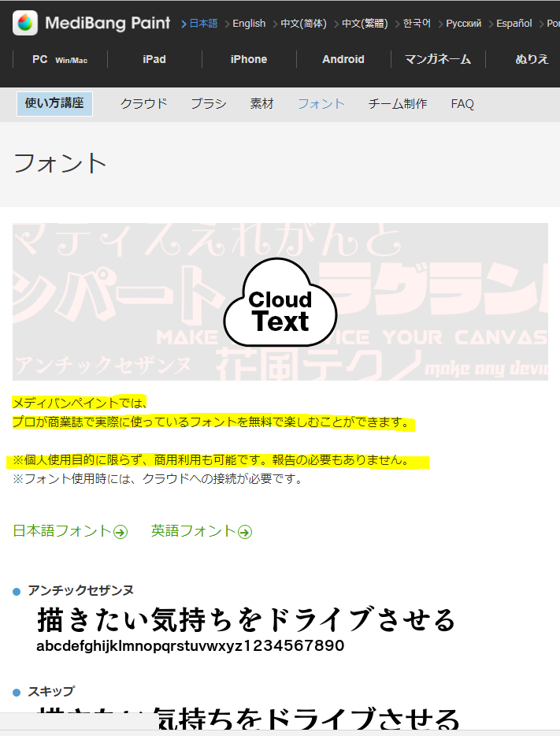Go to the クラウド tab
The image size is (560, 736).
coord(143,104)
